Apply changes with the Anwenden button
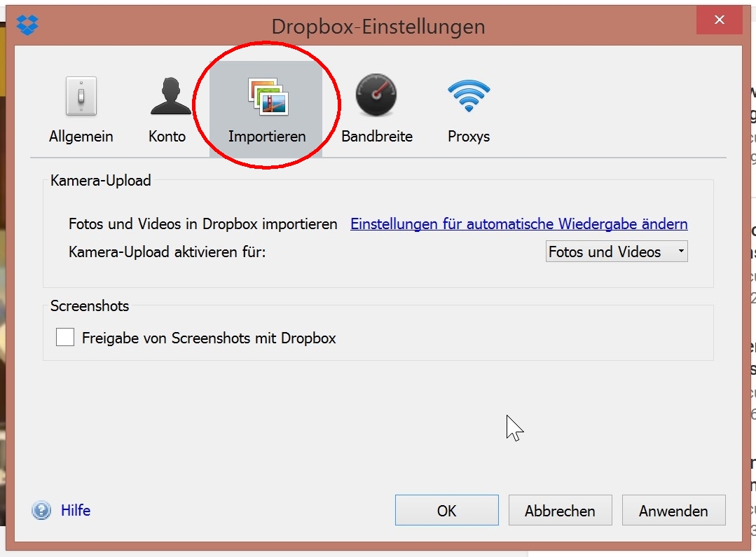The height and width of the screenshot is (557, 756). [673, 511]
